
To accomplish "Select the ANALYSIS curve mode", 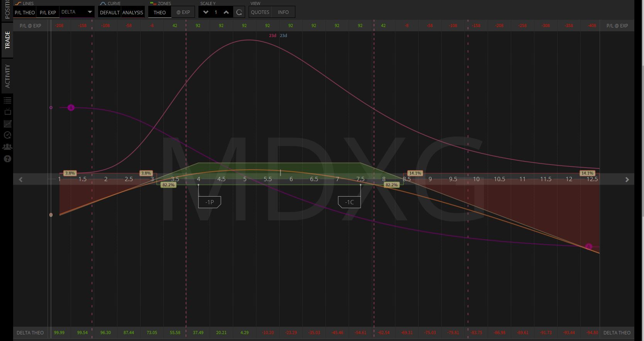I will coord(133,12).
